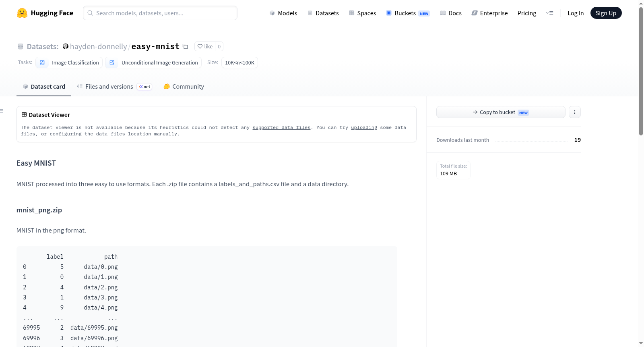
Task: Click the Total file size 109 MB box
Action: (453, 170)
